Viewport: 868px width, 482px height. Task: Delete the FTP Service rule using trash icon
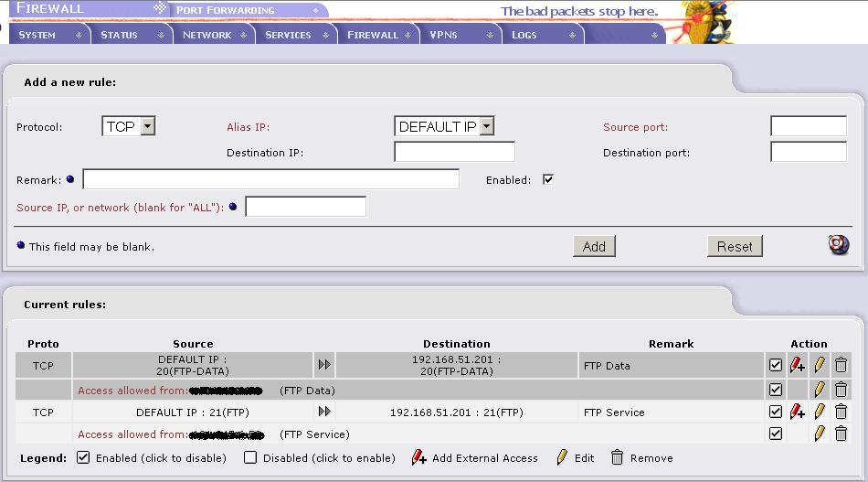(841, 412)
